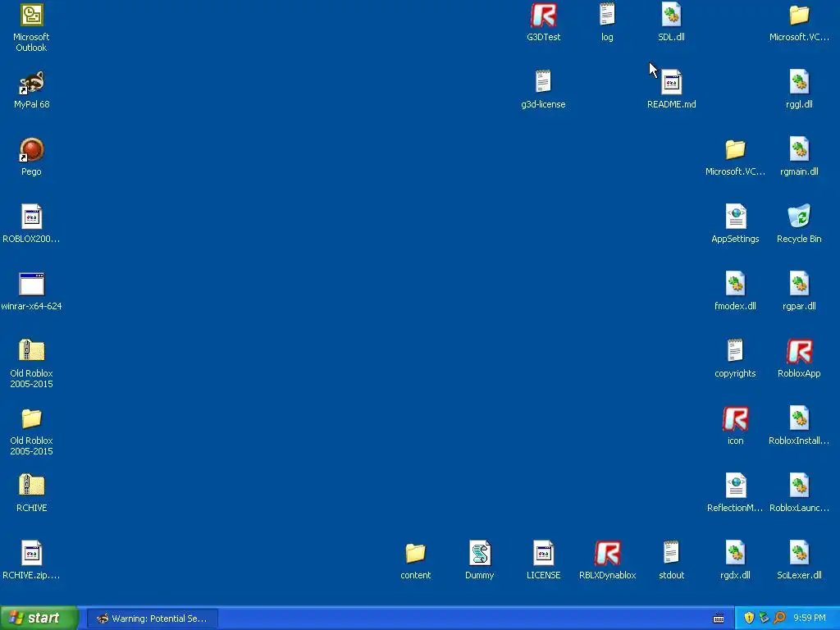Switch to Warning: Potential Se... taskbar window

(x=152, y=619)
